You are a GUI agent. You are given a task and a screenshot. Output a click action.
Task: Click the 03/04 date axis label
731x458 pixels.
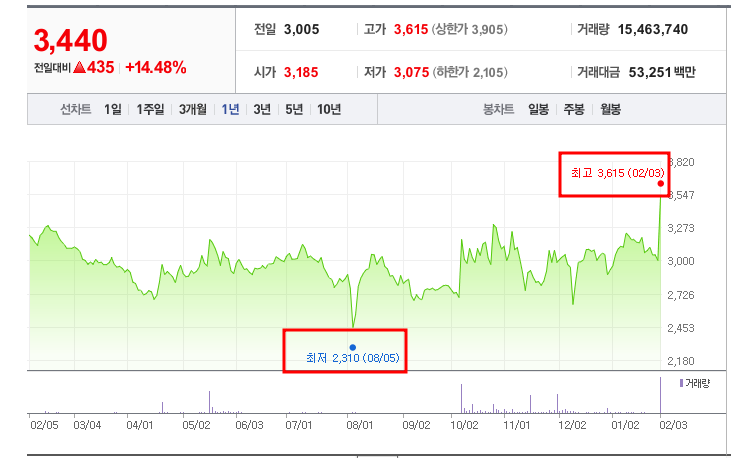(87, 425)
